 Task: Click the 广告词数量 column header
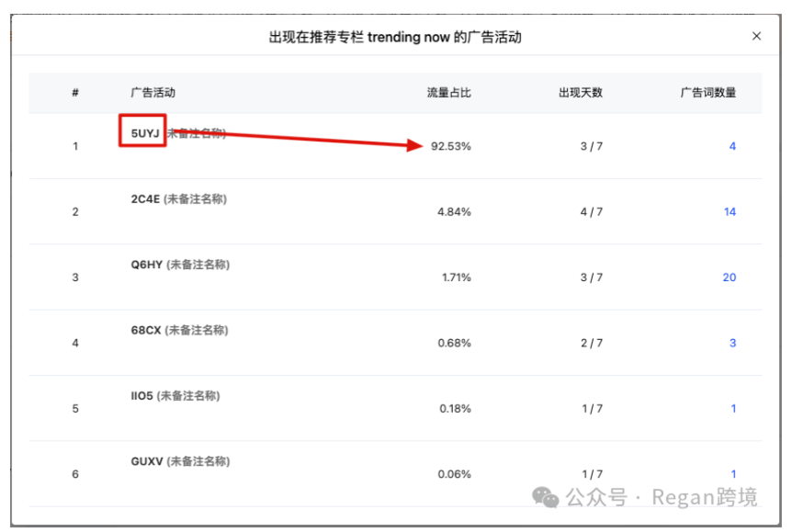708,93
